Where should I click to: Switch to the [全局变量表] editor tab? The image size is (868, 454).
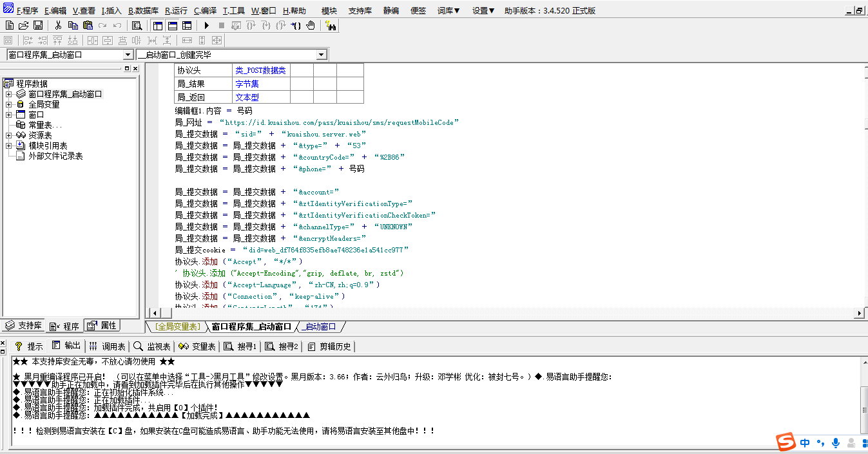click(x=178, y=327)
